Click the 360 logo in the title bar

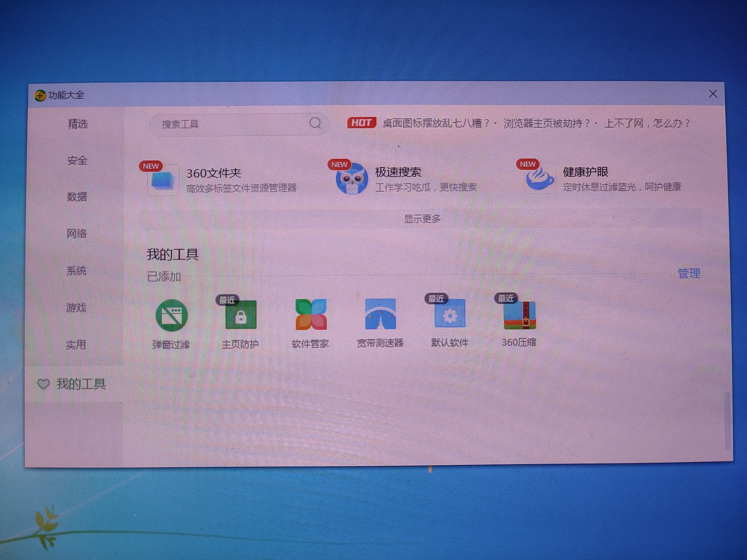40,96
